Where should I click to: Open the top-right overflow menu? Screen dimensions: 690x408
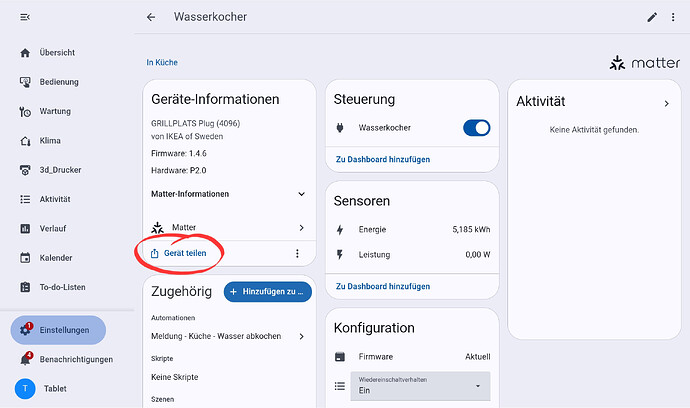click(673, 17)
